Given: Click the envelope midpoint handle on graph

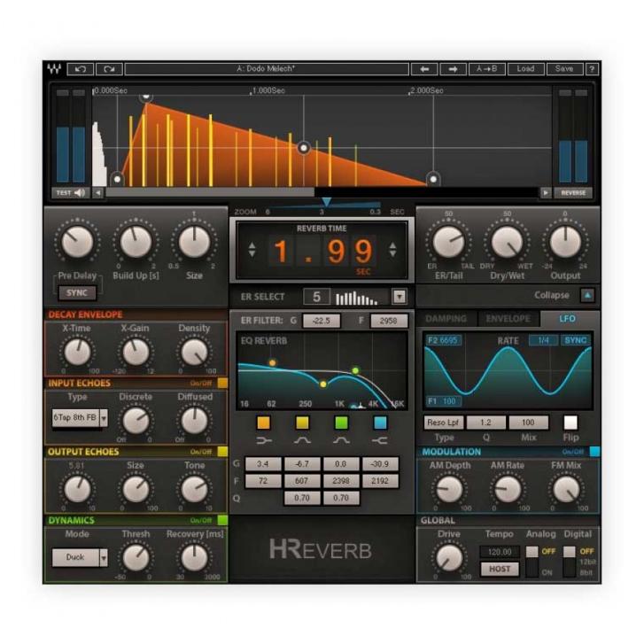Looking at the screenshot, I should pos(304,148).
